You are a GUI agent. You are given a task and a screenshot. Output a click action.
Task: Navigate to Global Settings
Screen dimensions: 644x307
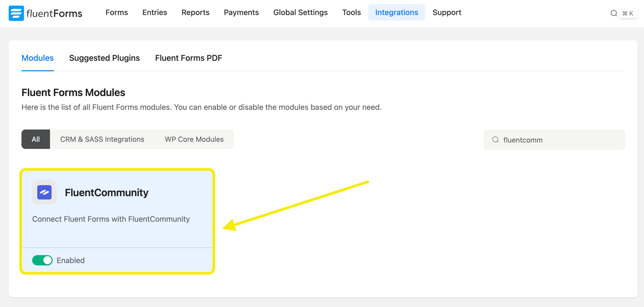click(x=301, y=12)
